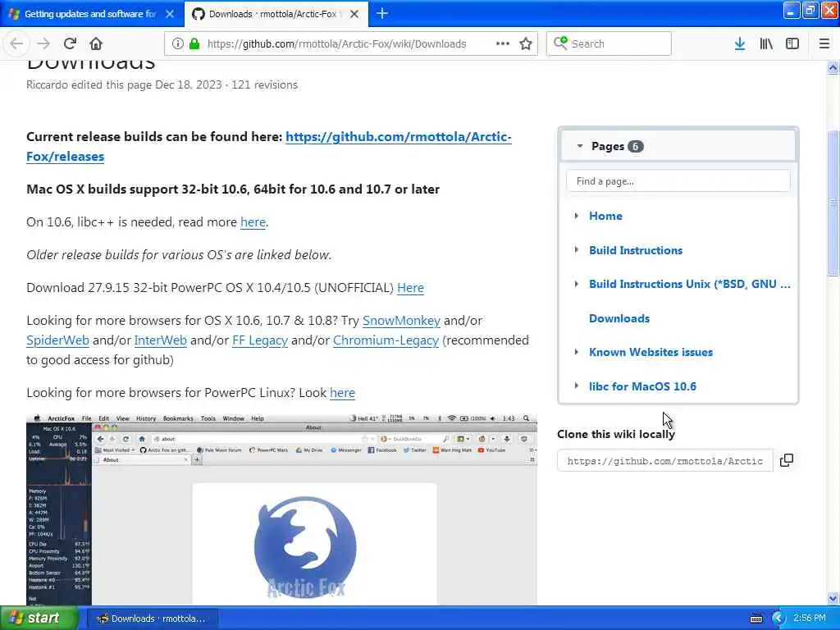
Task: Switch to Getting updates and software tab
Action: [x=91, y=14]
